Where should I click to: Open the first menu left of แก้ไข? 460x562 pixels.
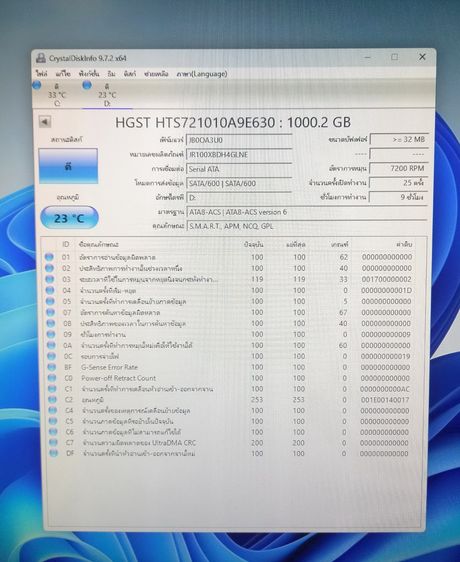42,74
